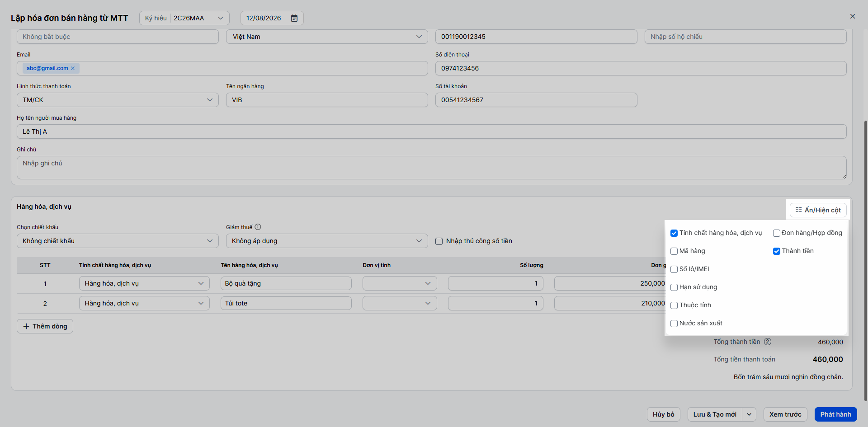Click the Hủy bỏ button
This screenshot has height=427, width=868.
pos(663,414)
